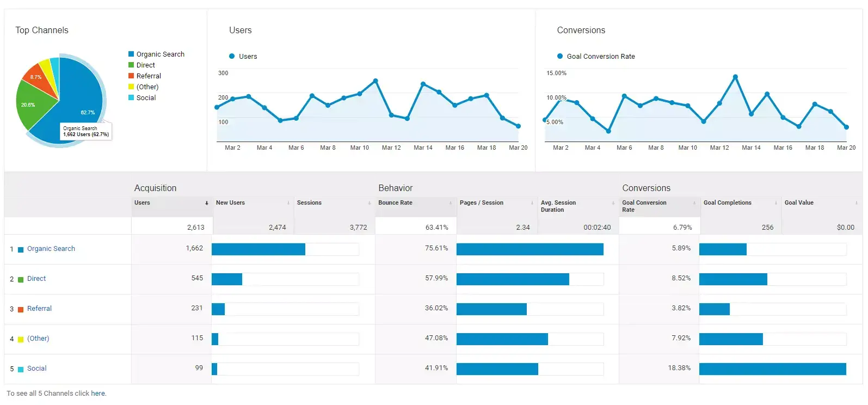
Task: Sort by Bounce Rate column header
Action: pyautogui.click(x=395, y=203)
